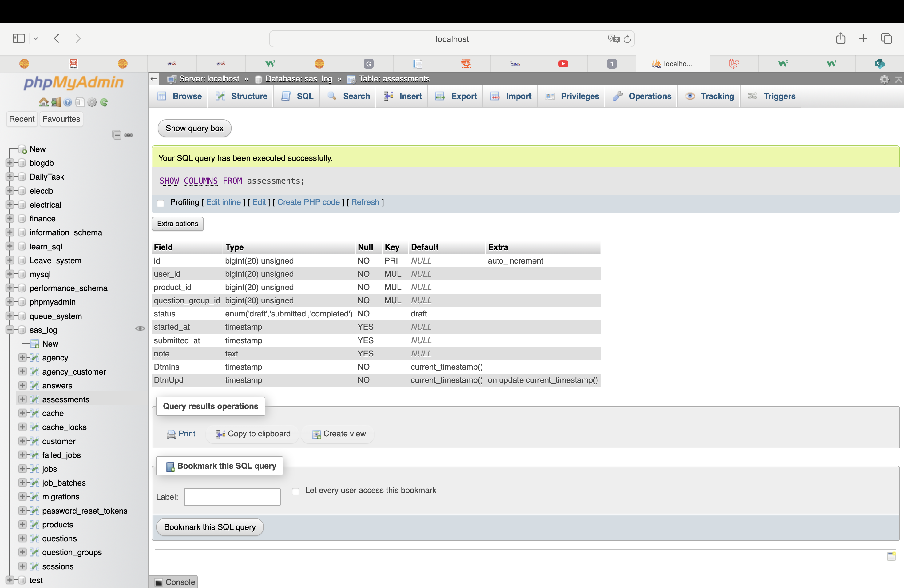Toggle the eye icon beside sas_log

pos(140,328)
